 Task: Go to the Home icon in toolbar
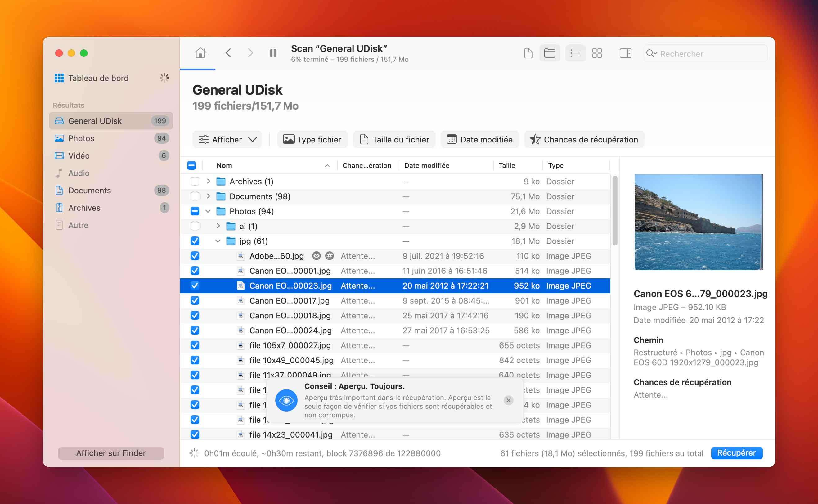point(200,53)
